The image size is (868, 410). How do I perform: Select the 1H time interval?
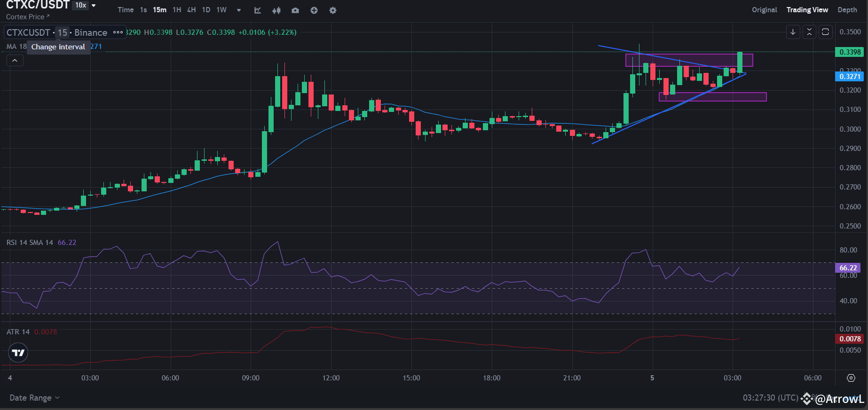(177, 10)
